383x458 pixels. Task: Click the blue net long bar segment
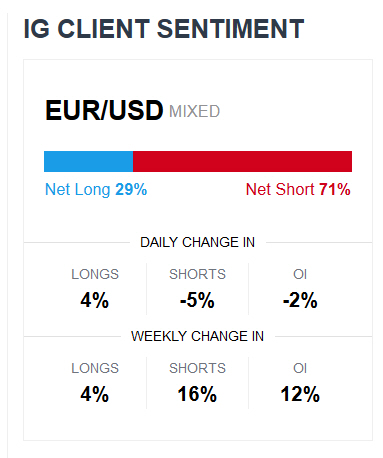[88, 162]
